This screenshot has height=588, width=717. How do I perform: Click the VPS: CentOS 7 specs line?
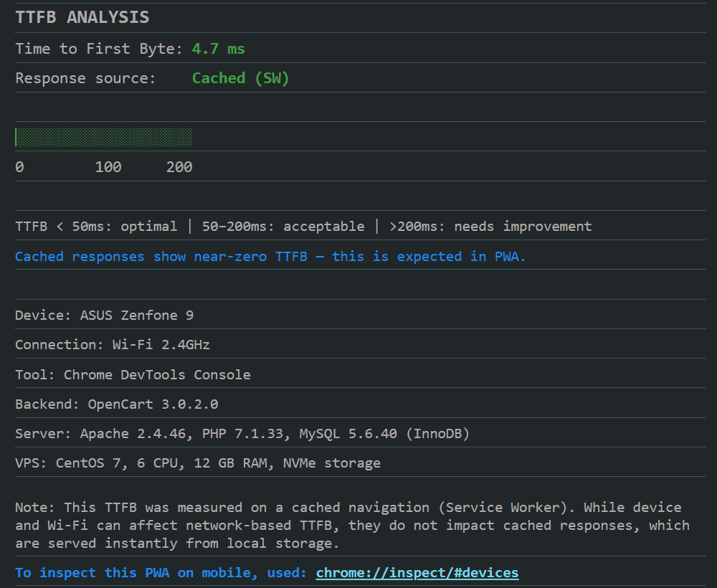[x=198, y=463]
